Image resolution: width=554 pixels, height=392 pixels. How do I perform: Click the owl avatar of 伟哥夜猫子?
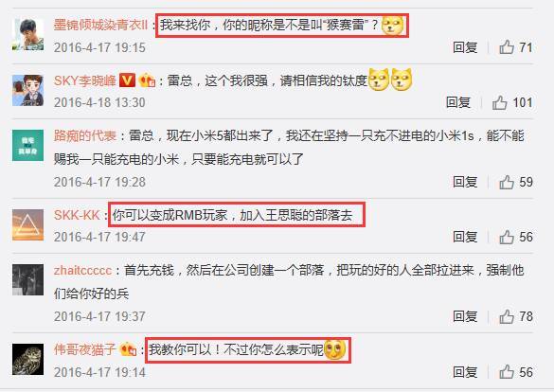click(27, 359)
